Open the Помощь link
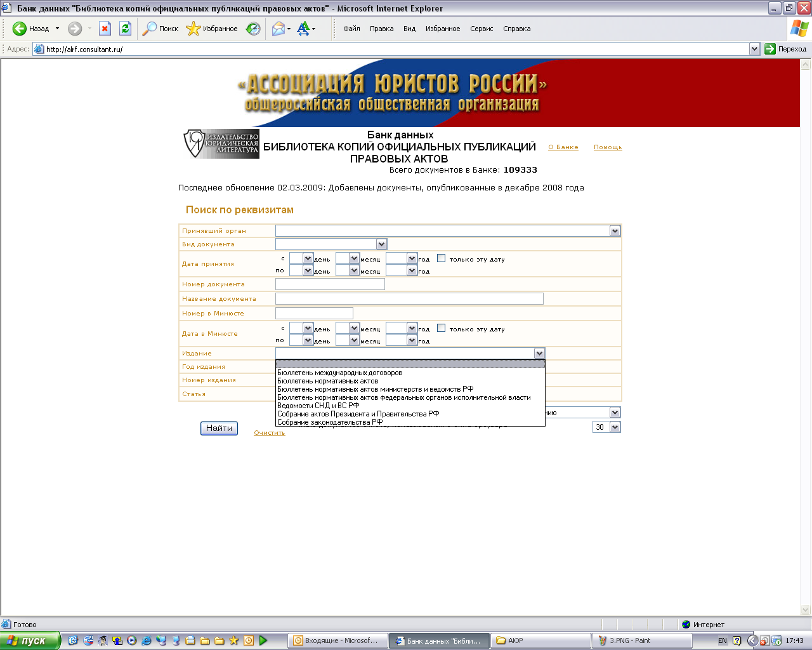This screenshot has width=812, height=650. point(608,147)
